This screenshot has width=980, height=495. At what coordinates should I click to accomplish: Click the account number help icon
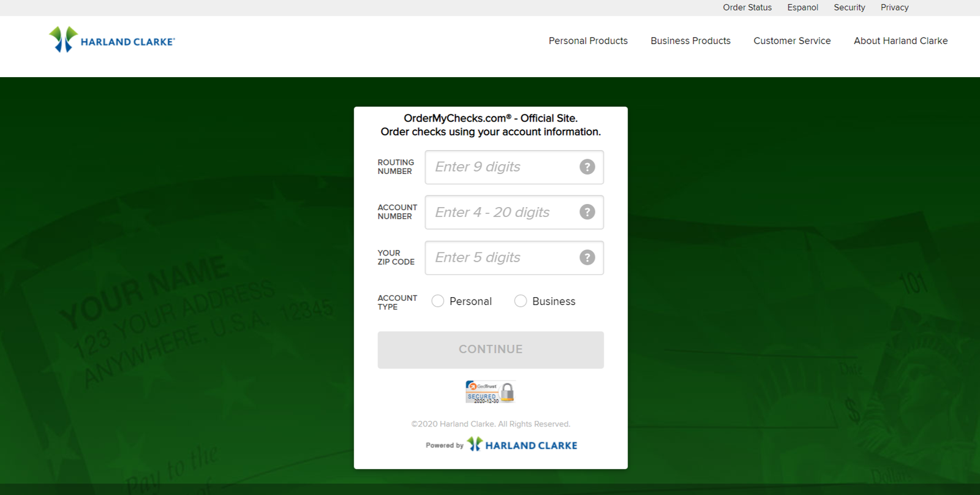pos(587,212)
